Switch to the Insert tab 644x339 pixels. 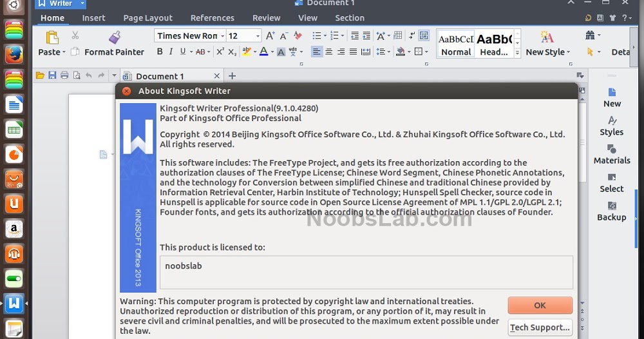(93, 18)
